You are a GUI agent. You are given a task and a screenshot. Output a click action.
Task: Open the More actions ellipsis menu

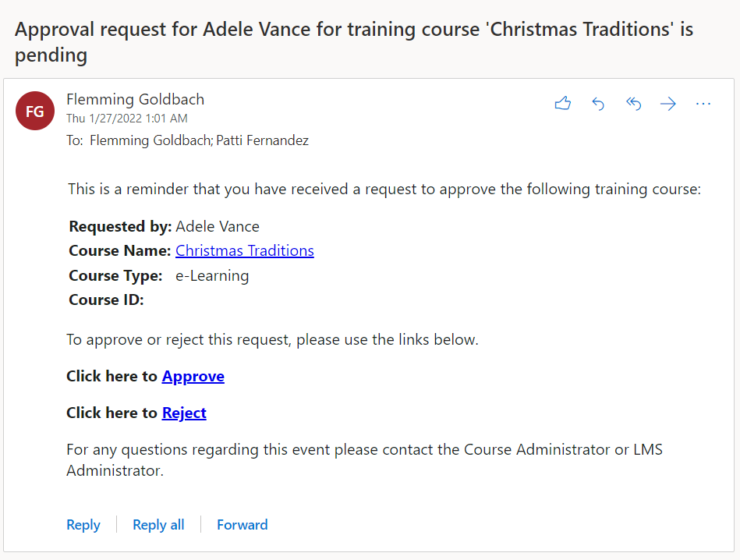pyautogui.click(x=703, y=104)
